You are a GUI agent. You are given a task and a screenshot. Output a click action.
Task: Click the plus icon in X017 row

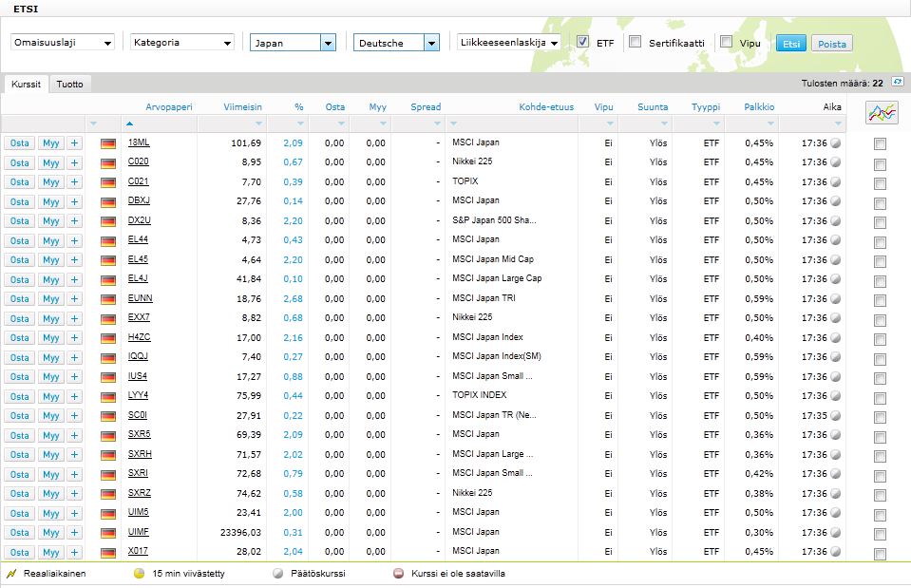point(74,553)
